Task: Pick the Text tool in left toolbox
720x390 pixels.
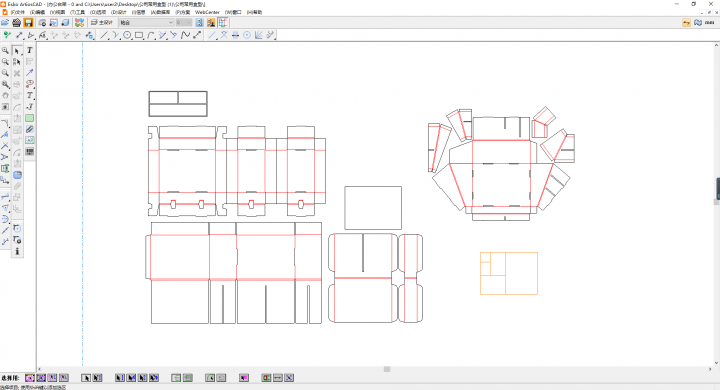Action: pos(29,51)
